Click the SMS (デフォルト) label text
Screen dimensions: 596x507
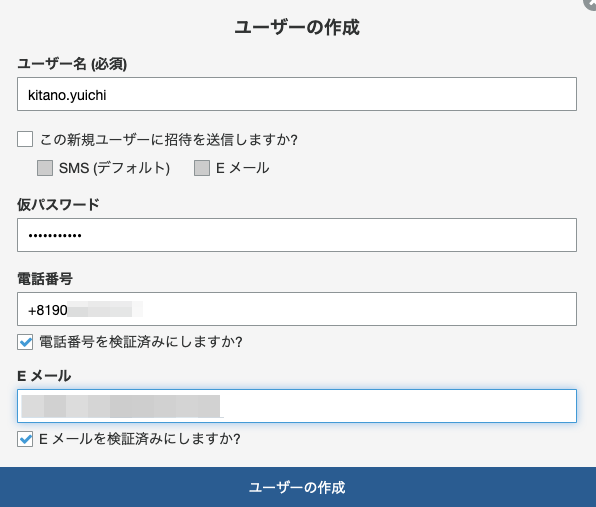click(x=114, y=168)
